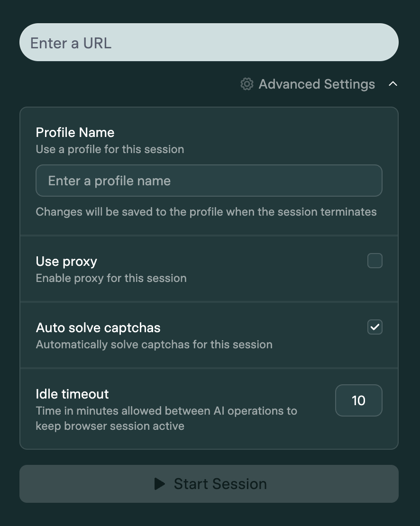Click "Time in minutes allowed" description line
420x526 pixels.
click(166, 411)
